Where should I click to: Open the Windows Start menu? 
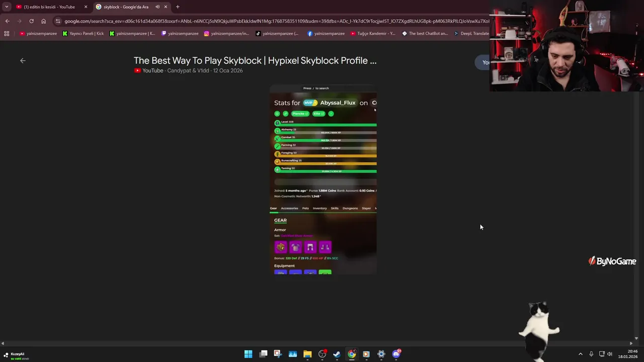click(x=249, y=354)
